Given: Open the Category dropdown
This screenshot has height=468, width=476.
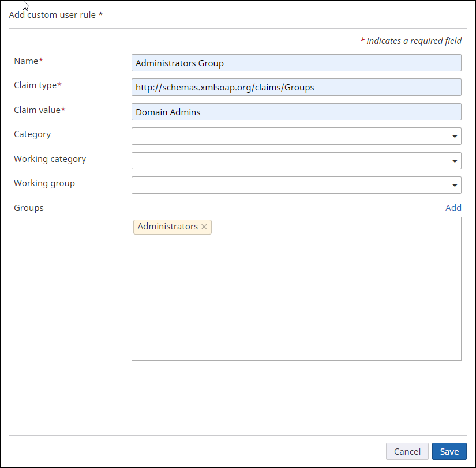Looking at the screenshot, I should [x=454, y=136].
